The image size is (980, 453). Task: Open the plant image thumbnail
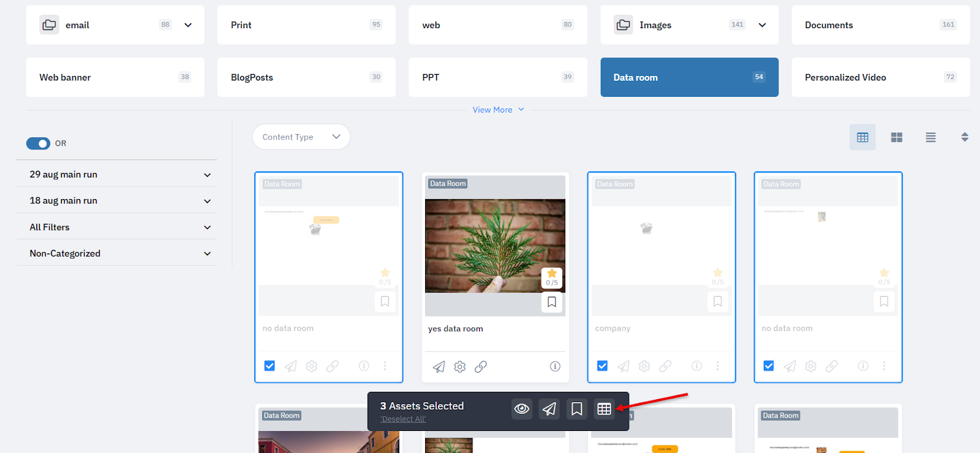[495, 245]
